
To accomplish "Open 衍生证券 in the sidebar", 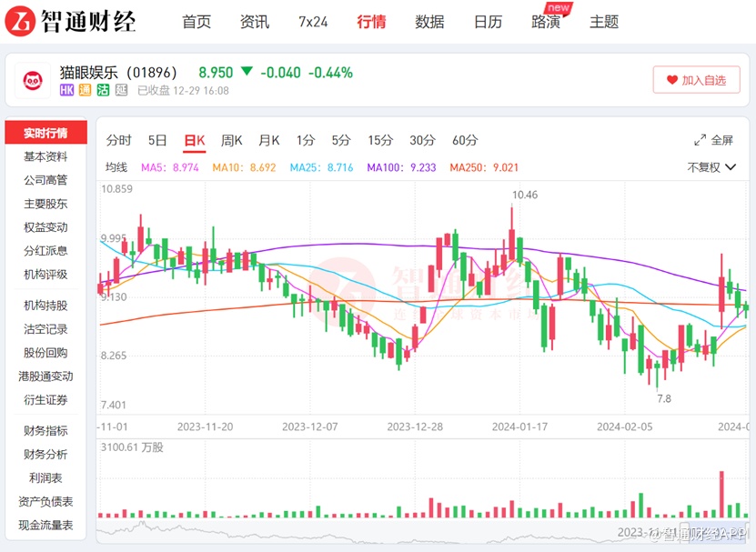I will coord(45,400).
